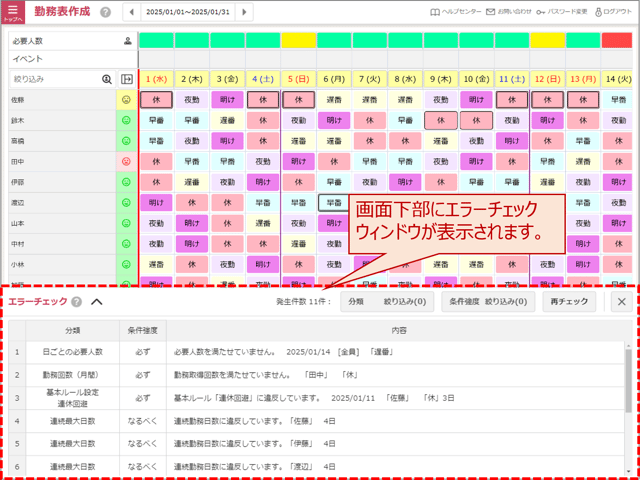Screen dimensions: 640x480
Task: Select error about 「渡辺」 4日 連続勤務日数
Action: tap(317, 466)
